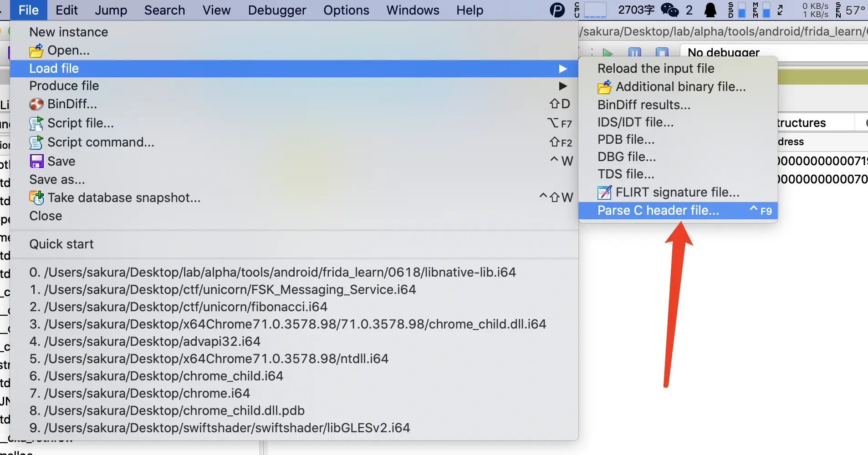Image resolution: width=868 pixels, height=455 pixels.
Task: Select DBG file... entry
Action: [x=678, y=157]
